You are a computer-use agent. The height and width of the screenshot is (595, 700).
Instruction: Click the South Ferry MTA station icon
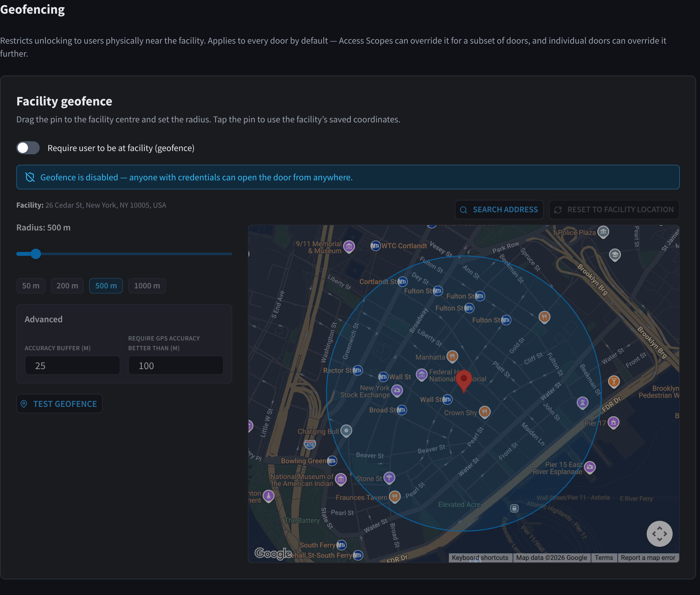342,545
